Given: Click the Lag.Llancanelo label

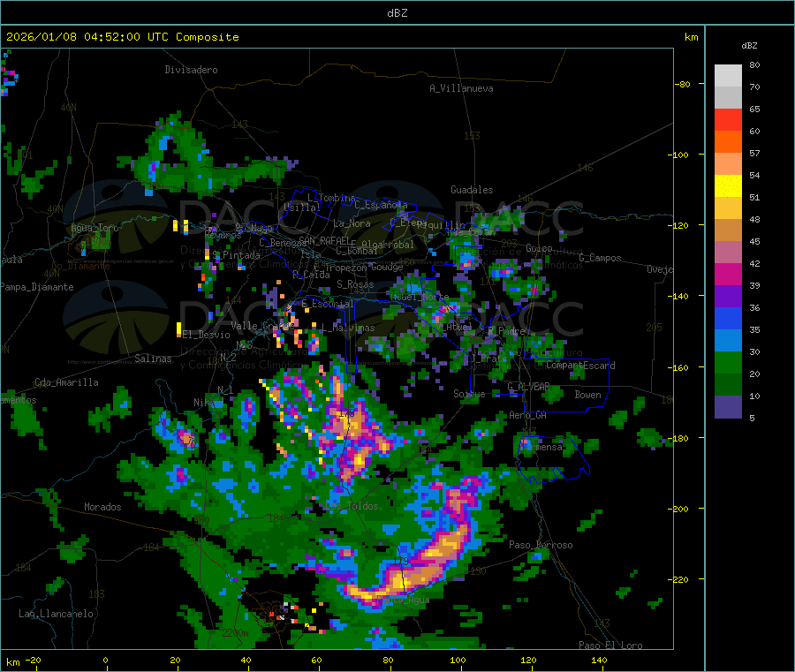Looking at the screenshot, I should point(57,614).
